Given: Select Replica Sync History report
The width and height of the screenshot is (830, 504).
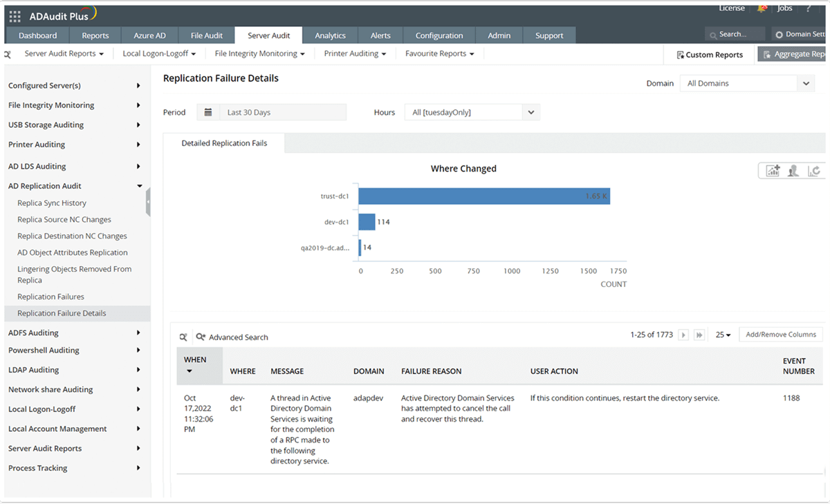Looking at the screenshot, I should coord(52,203).
